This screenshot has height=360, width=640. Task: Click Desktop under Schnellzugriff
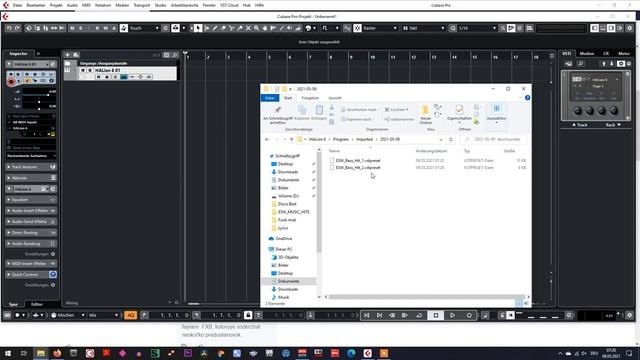click(x=285, y=164)
